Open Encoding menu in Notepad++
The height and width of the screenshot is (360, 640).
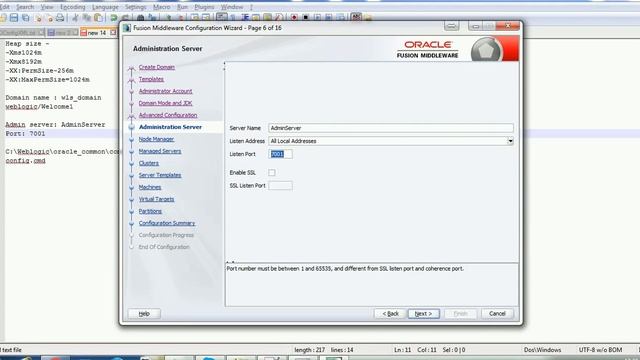coord(73,7)
